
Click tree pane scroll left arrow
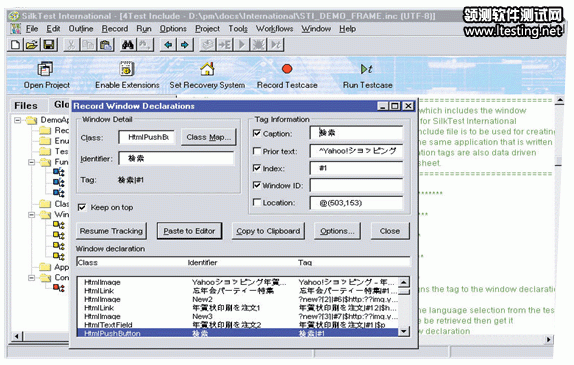[16, 336]
